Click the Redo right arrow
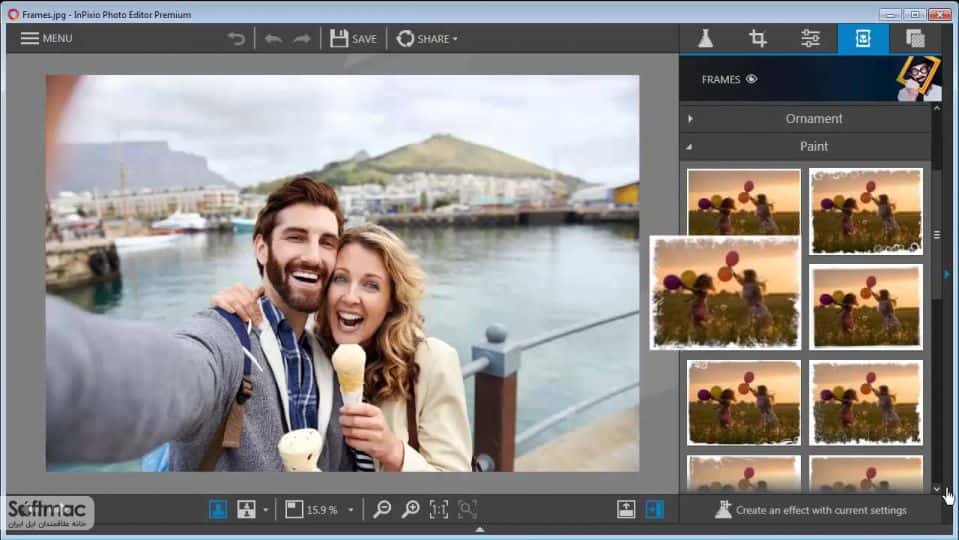 click(x=302, y=39)
